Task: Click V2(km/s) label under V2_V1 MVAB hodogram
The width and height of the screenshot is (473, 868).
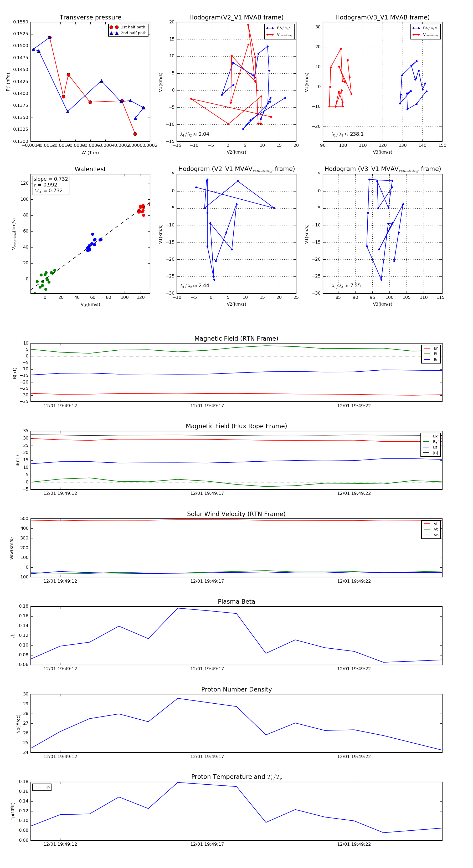Action: [x=236, y=152]
